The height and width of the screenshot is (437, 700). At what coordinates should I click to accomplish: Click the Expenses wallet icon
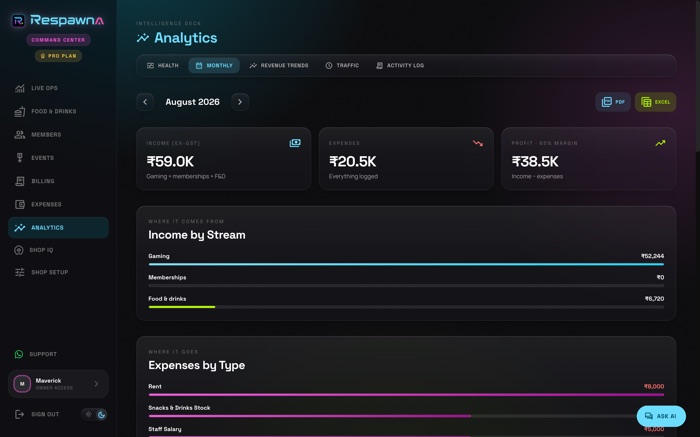pos(20,204)
